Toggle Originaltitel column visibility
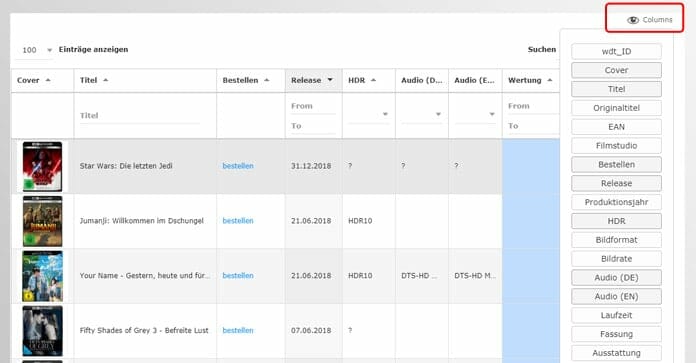 [616, 108]
